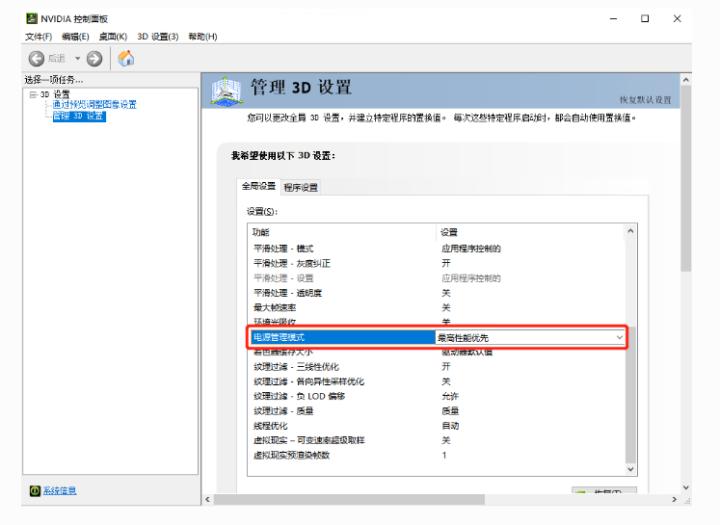Select the 纹理过滤 - 质量 row
The width and height of the screenshot is (720, 525).
[x=438, y=411]
